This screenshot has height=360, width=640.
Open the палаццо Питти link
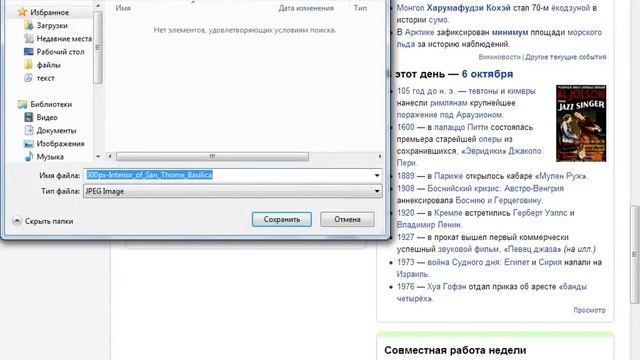coord(461,127)
